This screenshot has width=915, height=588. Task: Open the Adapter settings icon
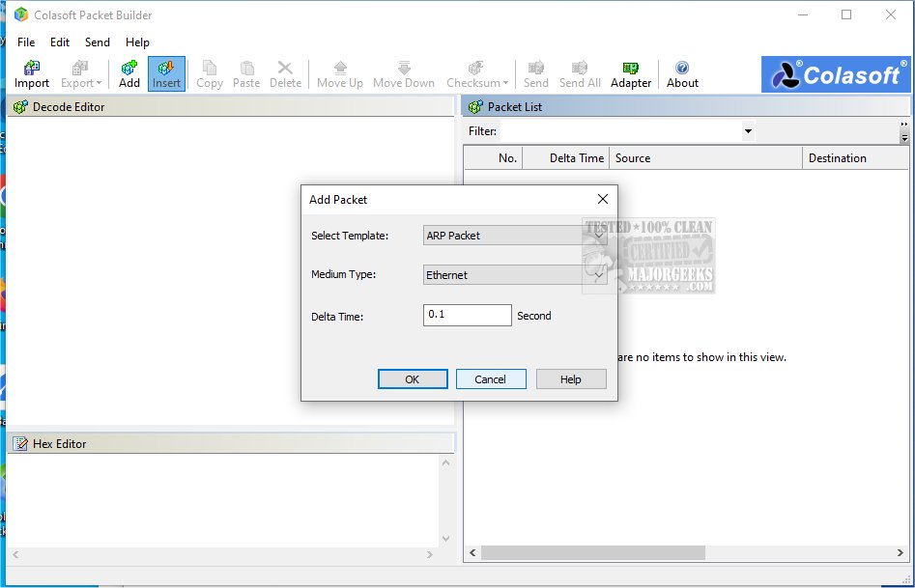(x=630, y=71)
